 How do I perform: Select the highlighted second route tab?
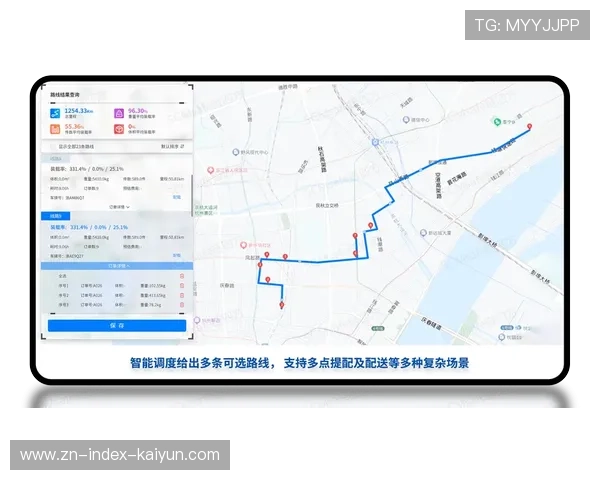57,216
